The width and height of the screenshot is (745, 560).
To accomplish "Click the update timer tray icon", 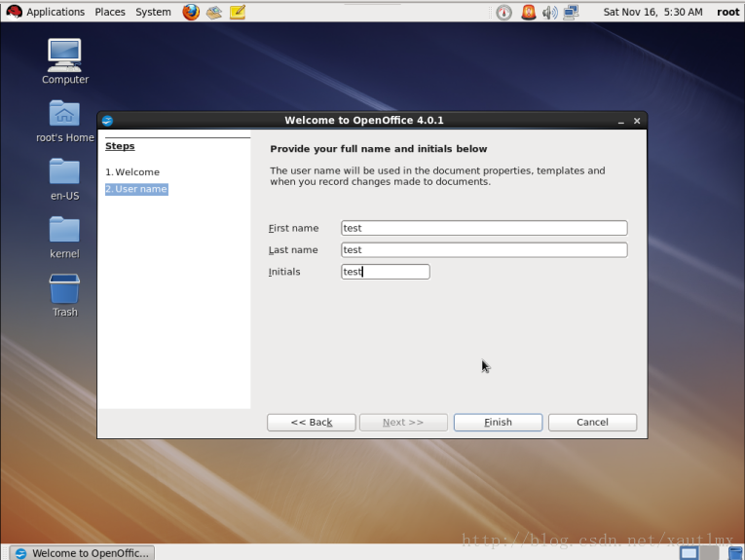I will (x=503, y=13).
